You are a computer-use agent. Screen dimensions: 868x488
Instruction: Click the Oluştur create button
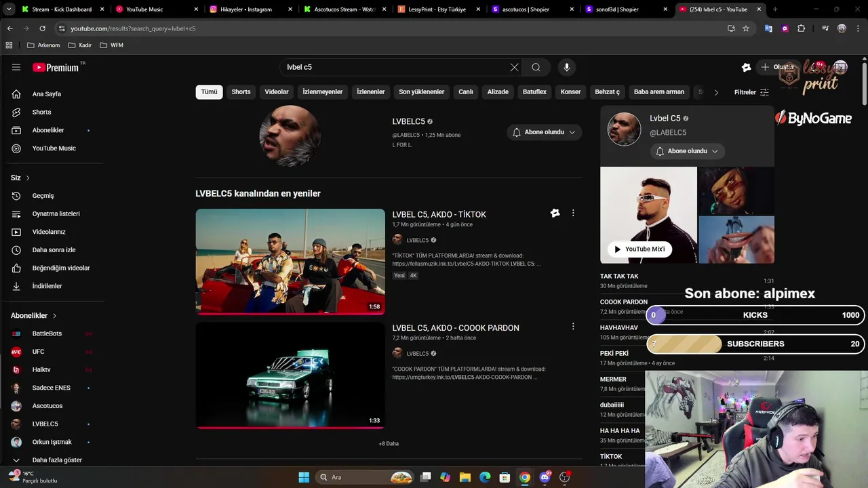click(777, 67)
